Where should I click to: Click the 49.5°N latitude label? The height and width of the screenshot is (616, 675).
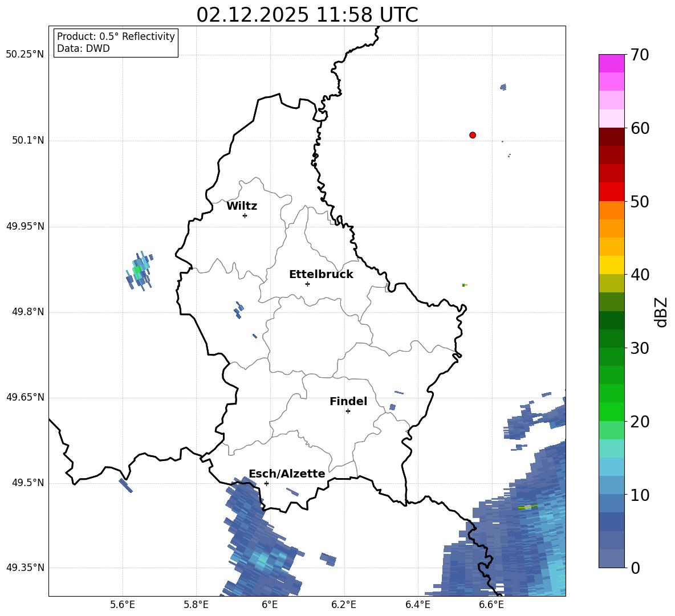(28, 483)
